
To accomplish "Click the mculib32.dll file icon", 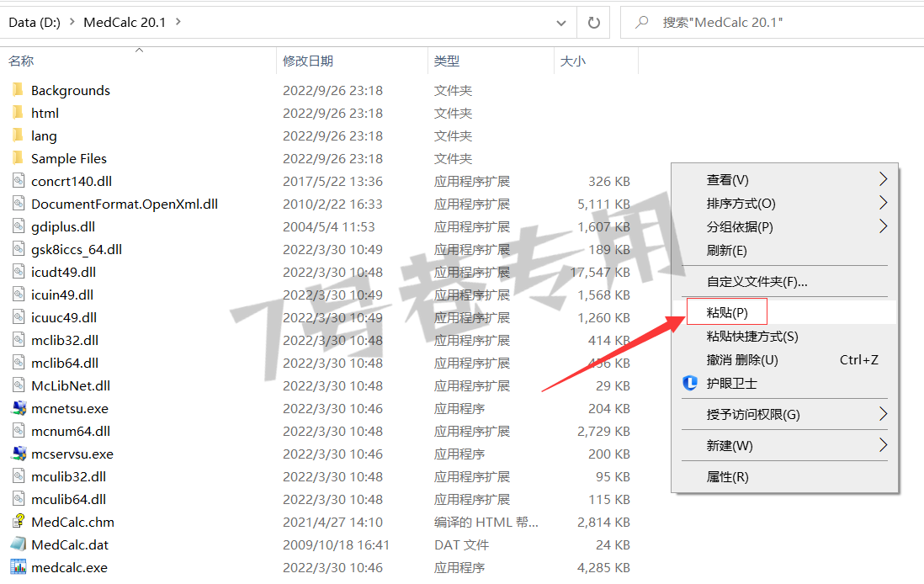I will pyautogui.click(x=19, y=476).
